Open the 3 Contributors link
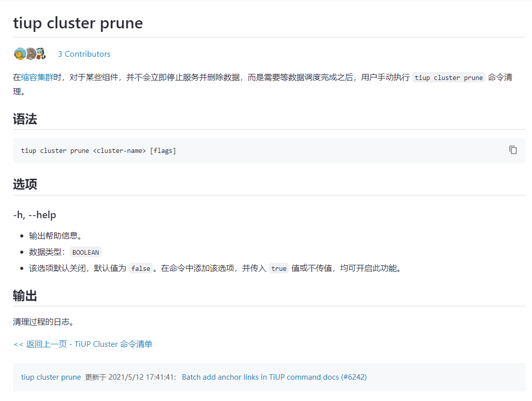This screenshot has height=401, width=532. (x=84, y=54)
